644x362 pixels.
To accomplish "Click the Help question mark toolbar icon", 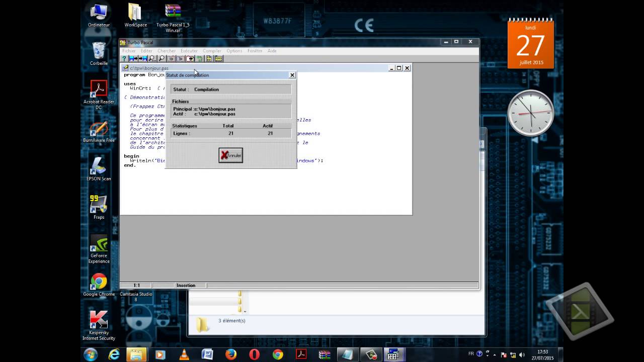I will point(124,58).
